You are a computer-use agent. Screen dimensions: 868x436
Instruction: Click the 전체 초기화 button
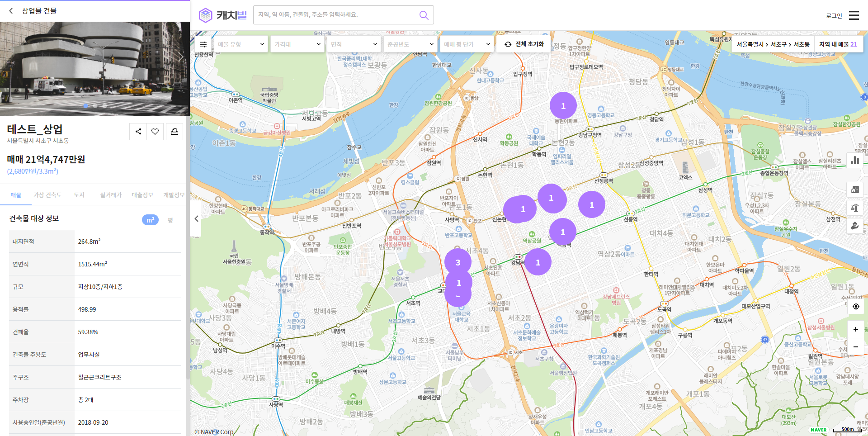[x=524, y=44]
